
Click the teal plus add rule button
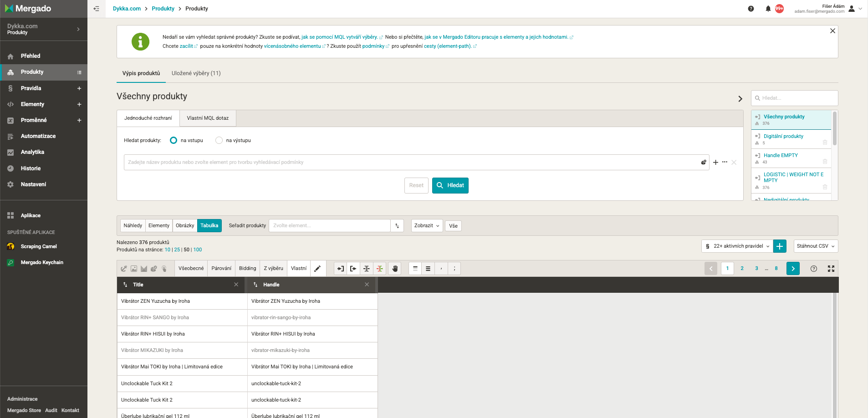click(x=780, y=246)
